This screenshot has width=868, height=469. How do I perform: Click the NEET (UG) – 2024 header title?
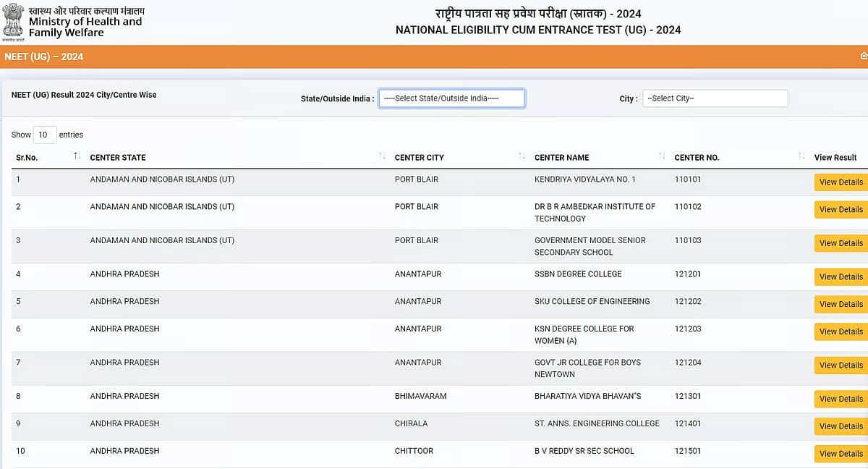click(43, 56)
